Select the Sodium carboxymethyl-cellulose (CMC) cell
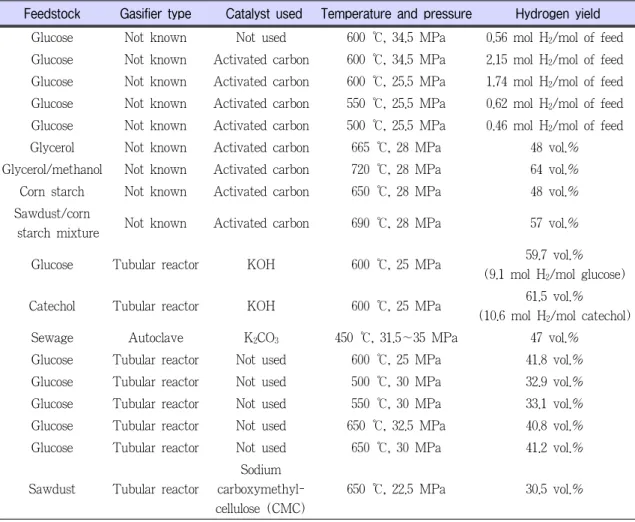 [x=260, y=489]
